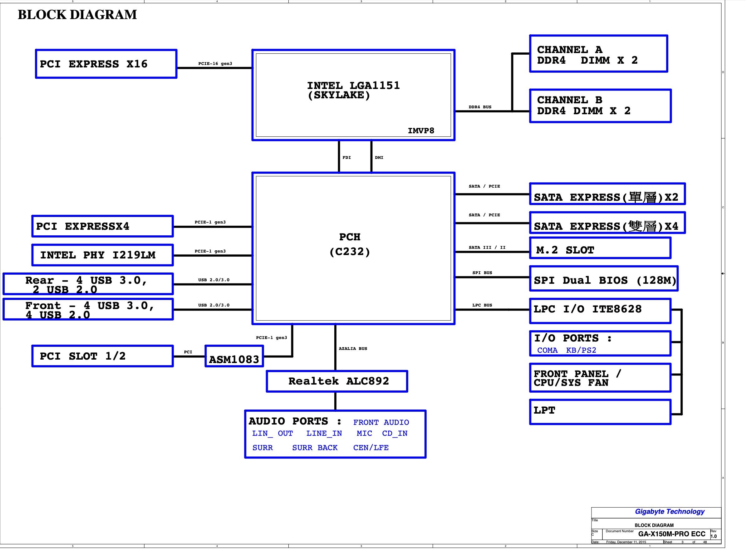Select the M.2 SLOT block
Screen dimensions: 746x560
coord(600,248)
